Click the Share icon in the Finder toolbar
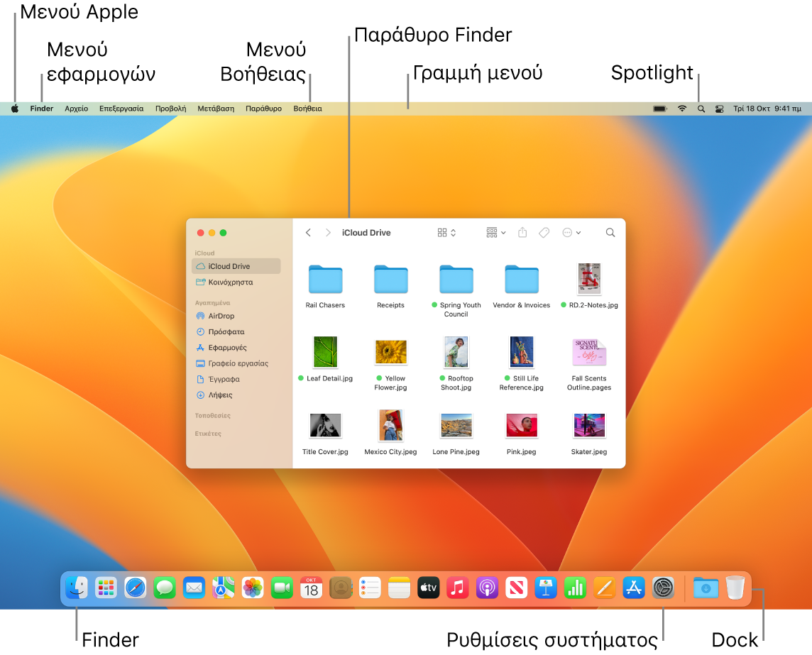This screenshot has width=812, height=655. coord(522,232)
